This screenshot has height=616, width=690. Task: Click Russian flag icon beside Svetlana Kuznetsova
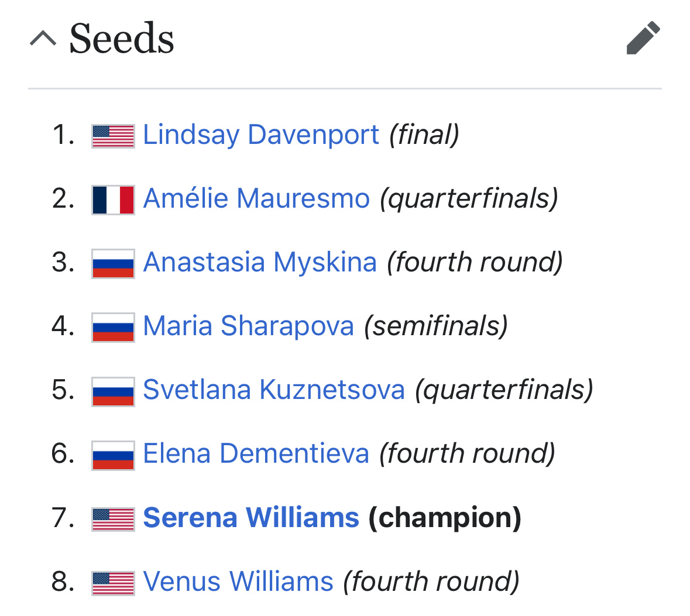point(113,392)
